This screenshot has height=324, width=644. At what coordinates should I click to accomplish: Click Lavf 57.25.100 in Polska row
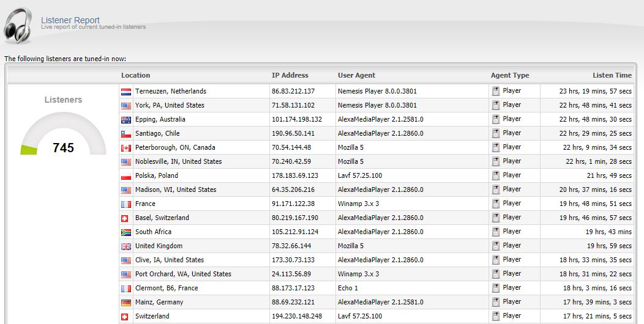click(x=360, y=175)
